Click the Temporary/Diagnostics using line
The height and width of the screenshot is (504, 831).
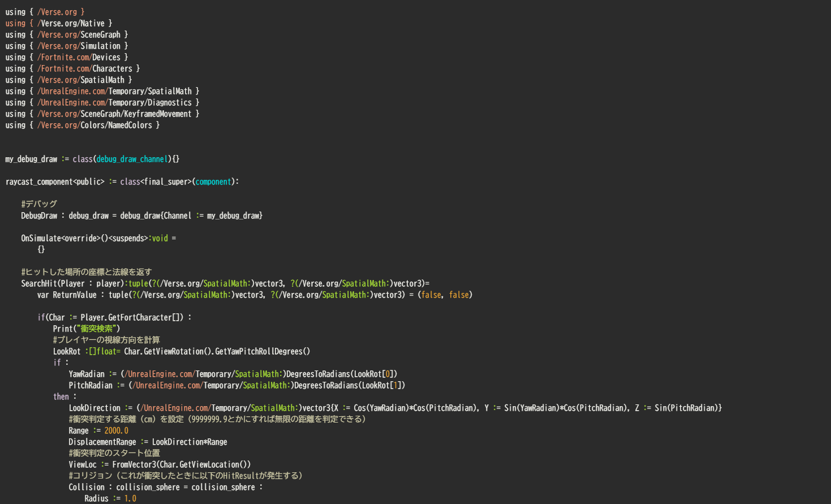tap(102, 102)
